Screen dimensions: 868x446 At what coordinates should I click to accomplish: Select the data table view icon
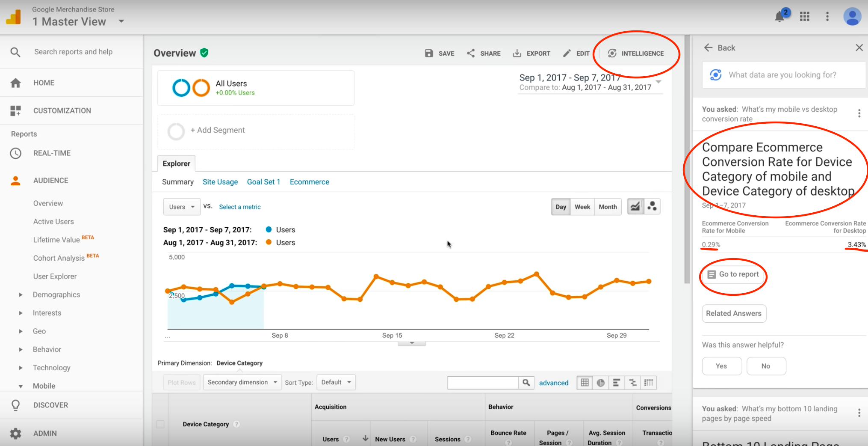click(x=585, y=383)
